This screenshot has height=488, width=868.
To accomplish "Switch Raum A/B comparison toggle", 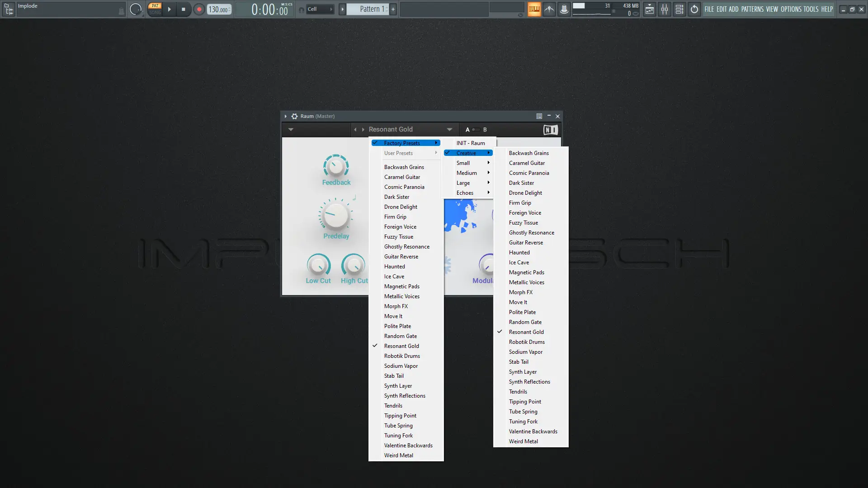I will (476, 130).
